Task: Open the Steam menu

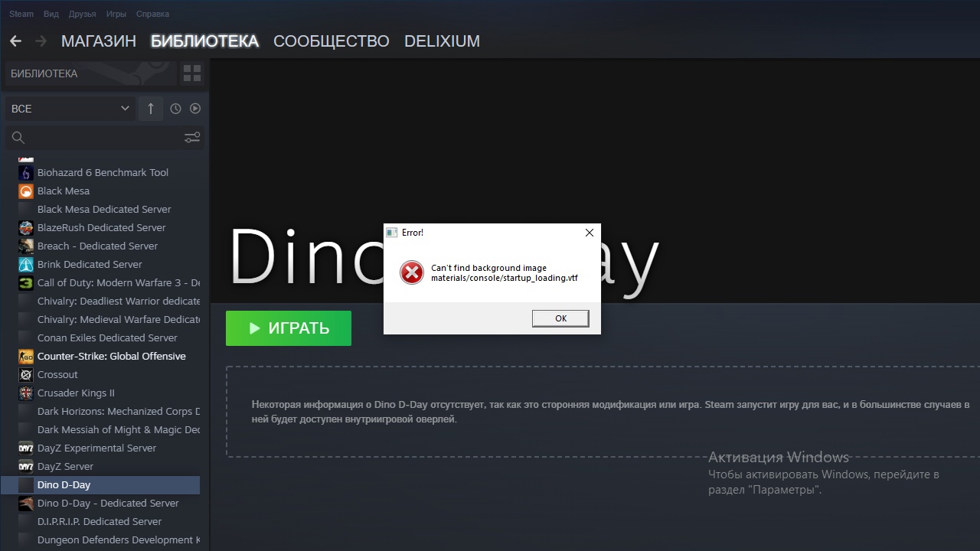Action: pyautogui.click(x=21, y=14)
